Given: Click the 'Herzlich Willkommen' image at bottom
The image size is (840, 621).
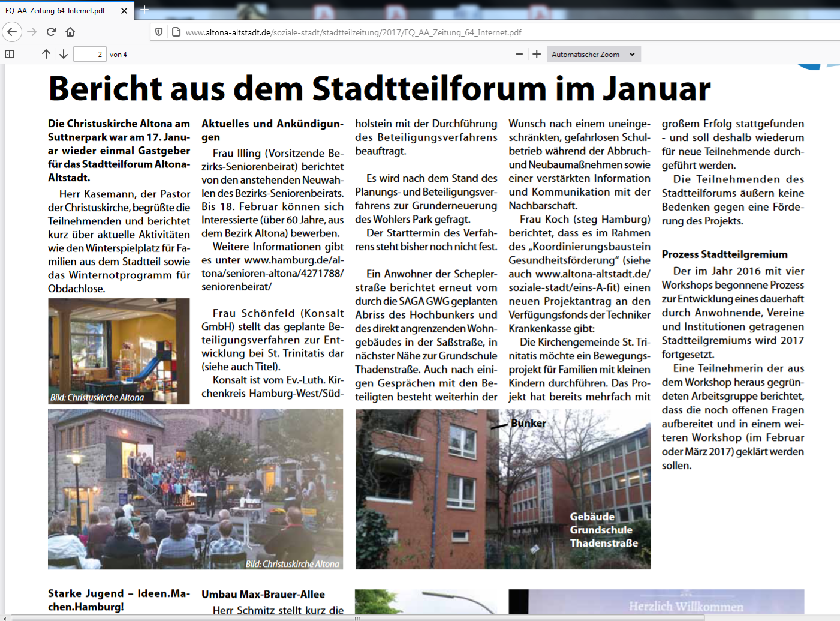Looking at the screenshot, I should [657, 601].
